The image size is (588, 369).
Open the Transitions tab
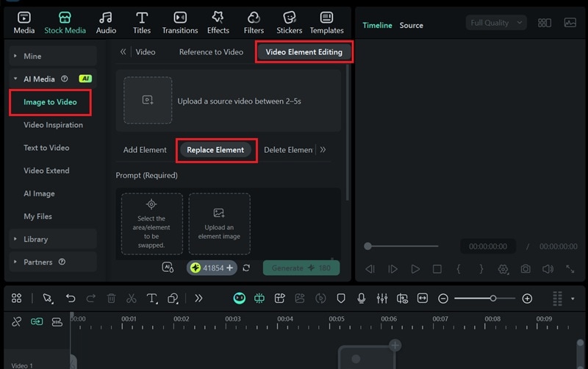tap(180, 23)
